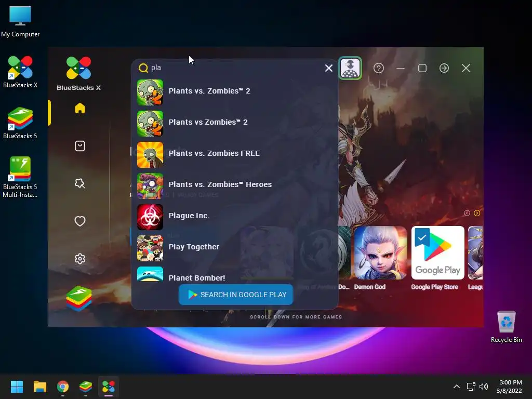Select Plague Inc. result
The image size is (532, 399).
pos(236,217)
